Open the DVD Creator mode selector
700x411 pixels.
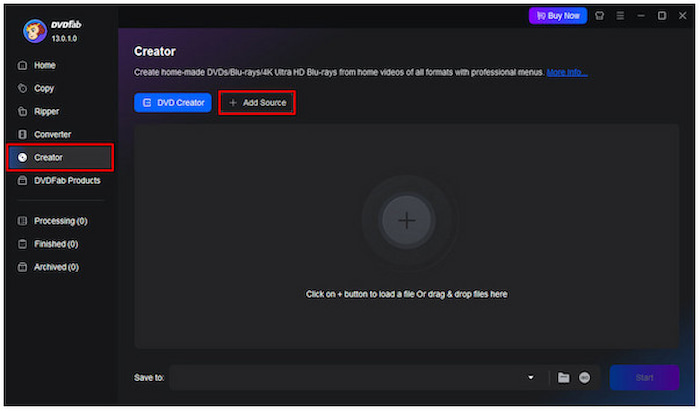(x=172, y=102)
